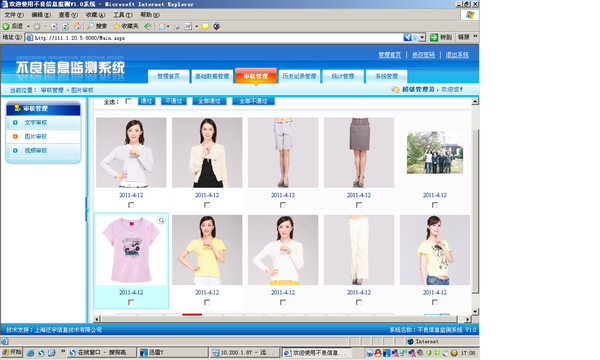
Task: Click the blue bullet icon beside 视频审核
Action: [x=15, y=151]
